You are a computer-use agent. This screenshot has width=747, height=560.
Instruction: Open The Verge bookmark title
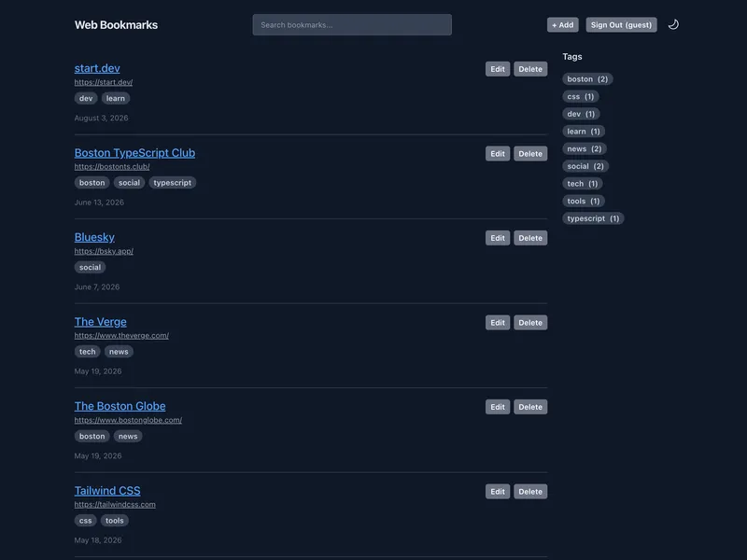tap(101, 322)
